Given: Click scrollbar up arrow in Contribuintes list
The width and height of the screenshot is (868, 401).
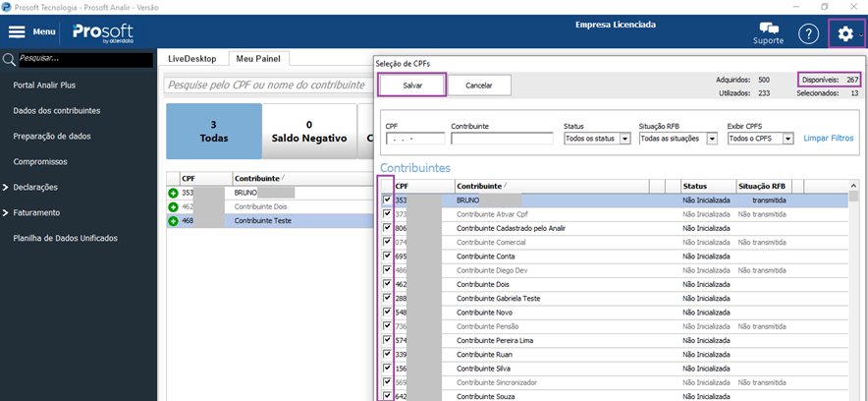Looking at the screenshot, I should click(853, 186).
